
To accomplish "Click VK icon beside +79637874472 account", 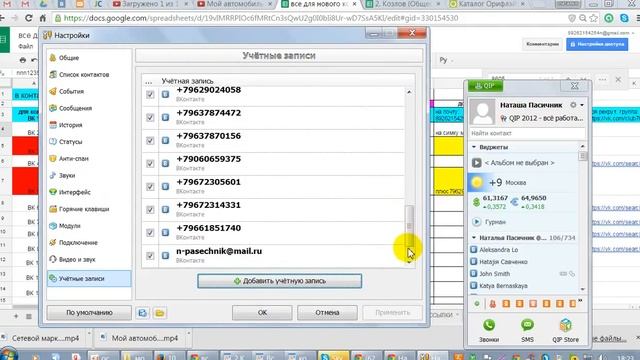I will (165, 118).
